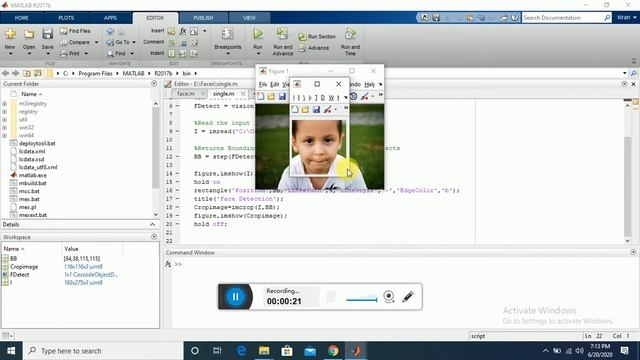The width and height of the screenshot is (640, 360).
Task: Click the Program Files breadcrumb
Action: (x=95, y=73)
